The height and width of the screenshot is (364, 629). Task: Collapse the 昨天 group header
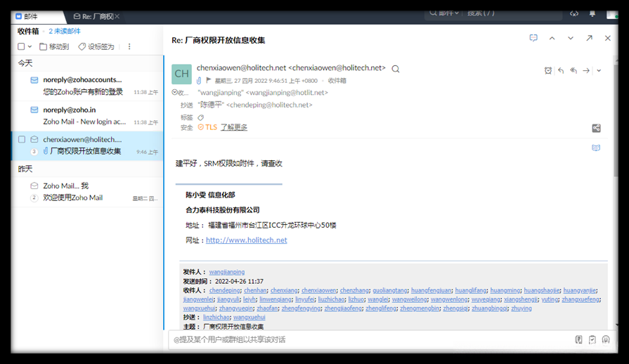click(25, 169)
